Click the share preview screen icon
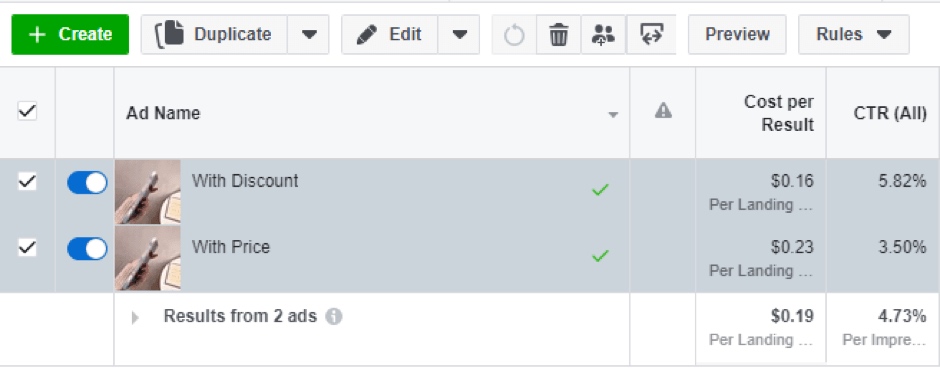940x369 pixels. click(x=651, y=35)
